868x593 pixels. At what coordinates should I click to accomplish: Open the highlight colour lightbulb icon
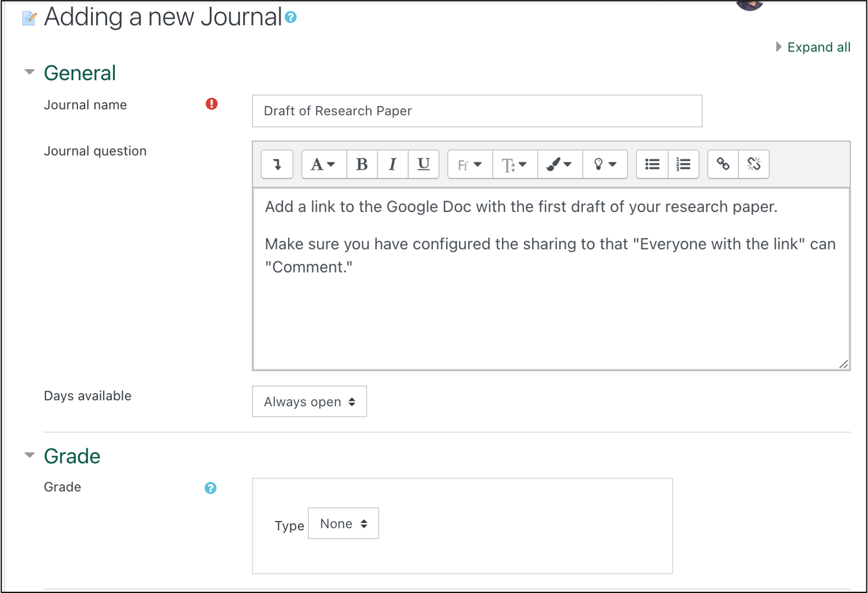tap(605, 164)
